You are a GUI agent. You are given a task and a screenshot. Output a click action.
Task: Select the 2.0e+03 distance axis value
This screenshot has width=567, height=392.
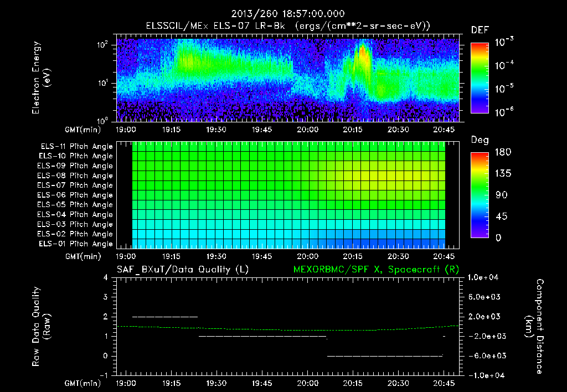point(484,317)
